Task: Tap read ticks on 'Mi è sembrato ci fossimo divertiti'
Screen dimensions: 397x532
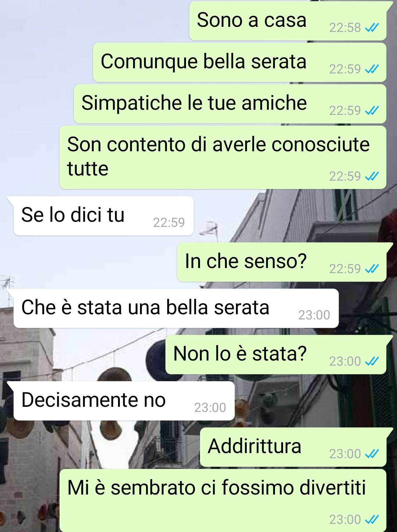Action: (x=372, y=520)
